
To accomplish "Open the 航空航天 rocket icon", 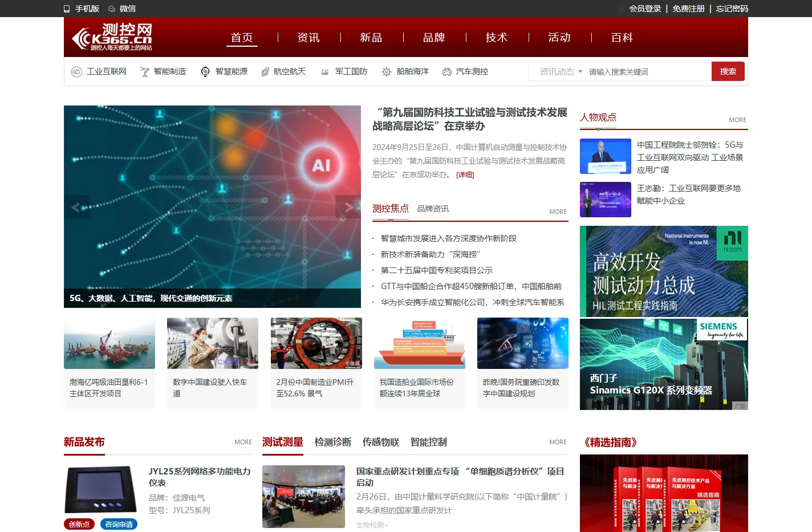I will coord(265,71).
